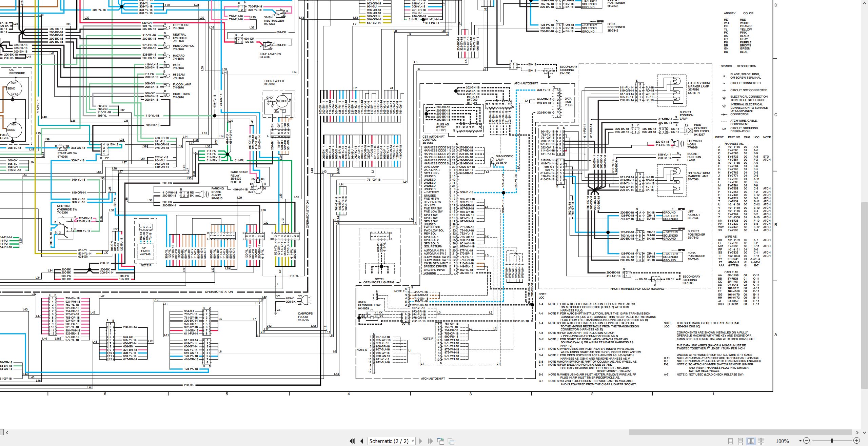This screenshot has height=446, width=868.
Task: Zoom in with the plus button
Action: tap(857, 441)
